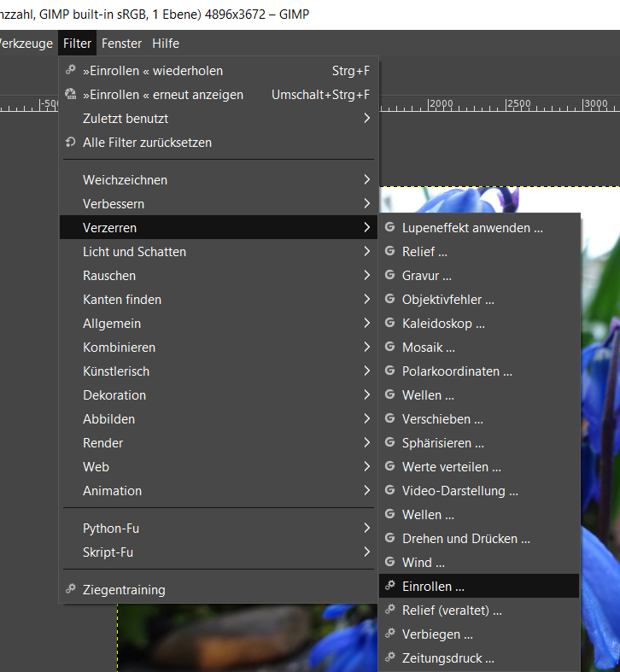Click the plugin icon next to Verbiegen

tap(390, 634)
